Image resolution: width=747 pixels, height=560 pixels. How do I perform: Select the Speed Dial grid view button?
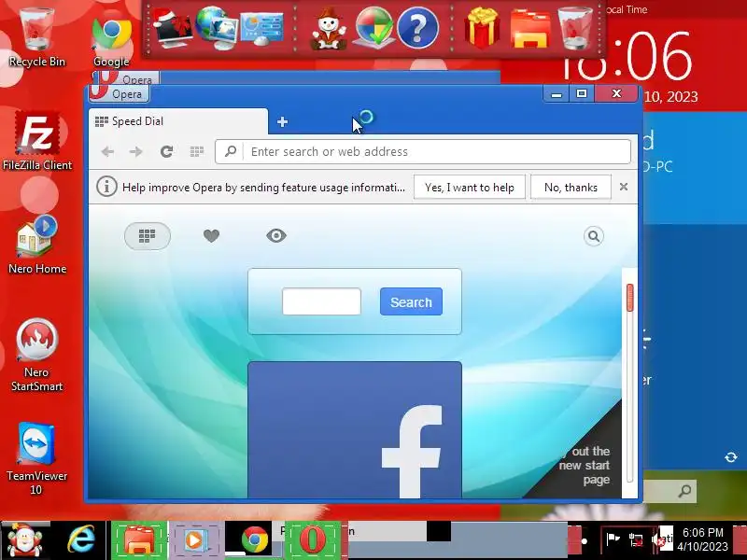point(148,236)
